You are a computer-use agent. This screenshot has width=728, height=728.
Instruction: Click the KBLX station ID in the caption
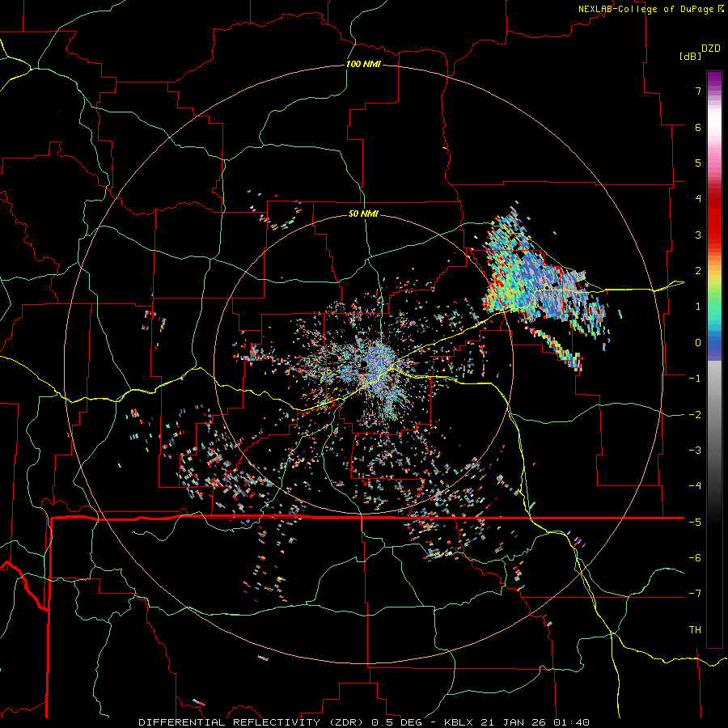459,722
